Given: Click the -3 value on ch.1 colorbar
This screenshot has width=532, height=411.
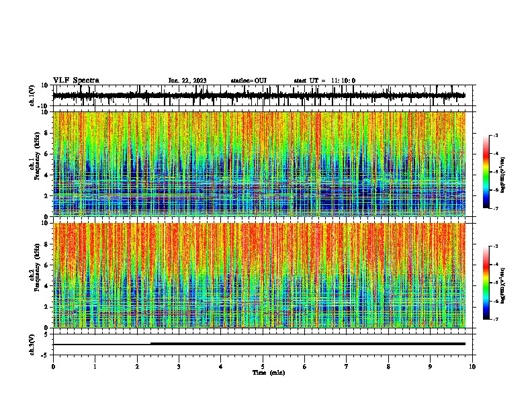Looking at the screenshot, I should tap(496, 135).
